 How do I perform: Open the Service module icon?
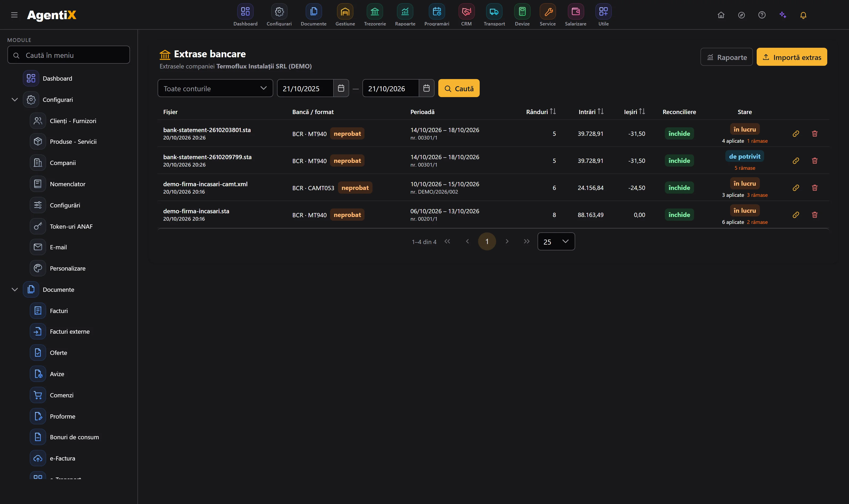(x=547, y=12)
